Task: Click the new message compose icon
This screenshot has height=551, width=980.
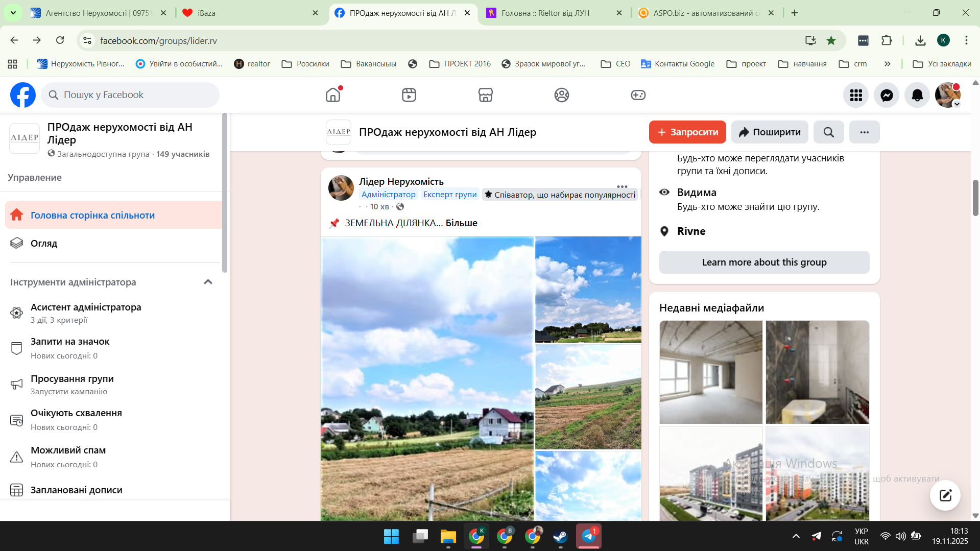Action: (x=945, y=495)
